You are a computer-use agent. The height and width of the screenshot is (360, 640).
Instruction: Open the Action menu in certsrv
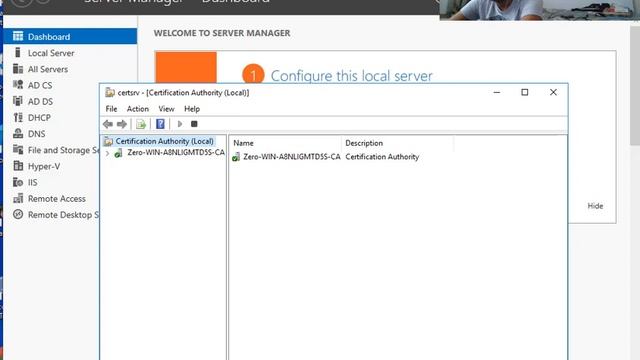tap(138, 109)
